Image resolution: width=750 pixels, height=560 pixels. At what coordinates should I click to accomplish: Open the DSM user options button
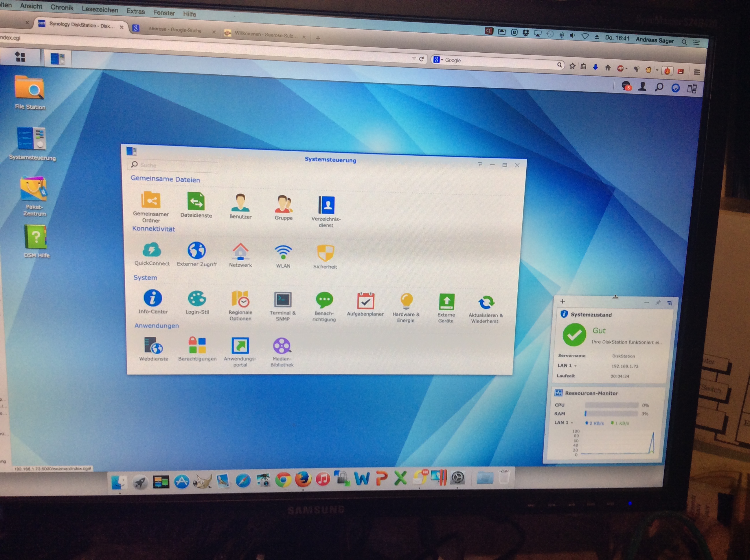click(x=642, y=87)
